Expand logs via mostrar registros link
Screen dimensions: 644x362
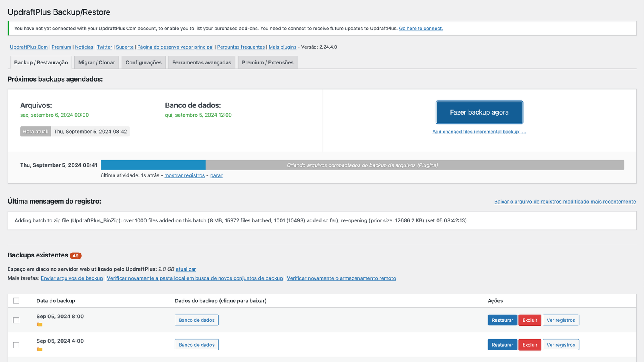[x=184, y=175]
